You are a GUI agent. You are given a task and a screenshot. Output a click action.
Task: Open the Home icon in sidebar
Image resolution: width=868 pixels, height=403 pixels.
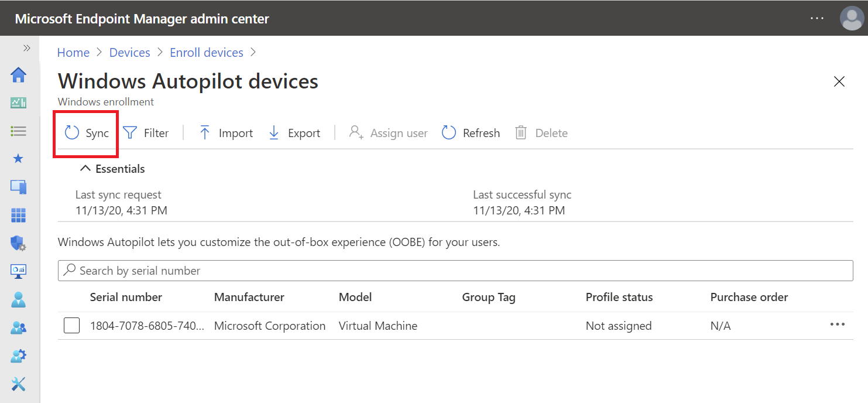[19, 75]
